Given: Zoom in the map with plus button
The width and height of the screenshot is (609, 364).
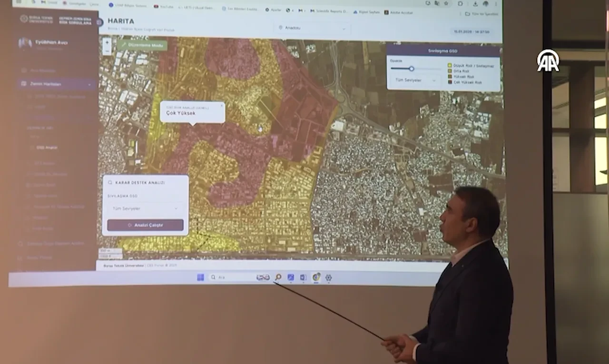Looking at the screenshot, I should pyautogui.click(x=107, y=43).
